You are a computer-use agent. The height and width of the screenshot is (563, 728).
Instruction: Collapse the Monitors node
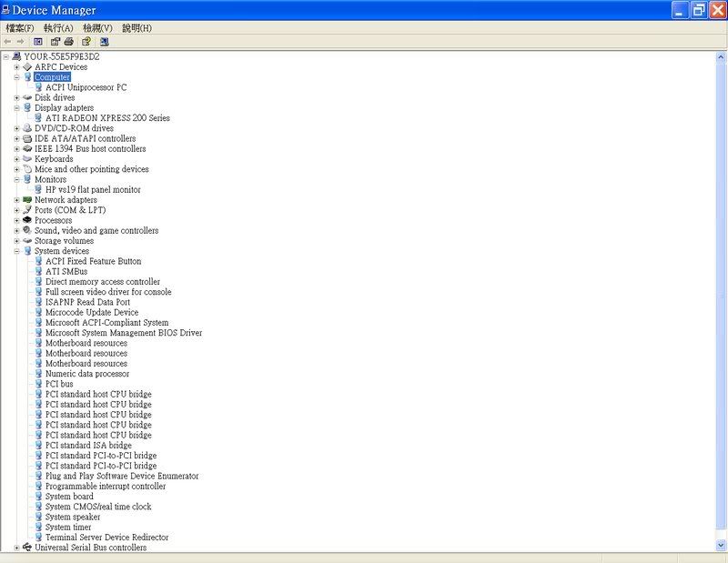point(16,179)
